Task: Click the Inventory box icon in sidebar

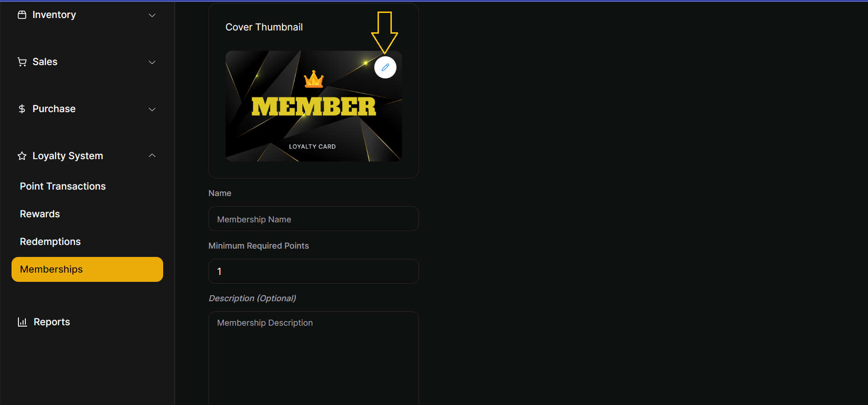Action: pyautogui.click(x=22, y=15)
